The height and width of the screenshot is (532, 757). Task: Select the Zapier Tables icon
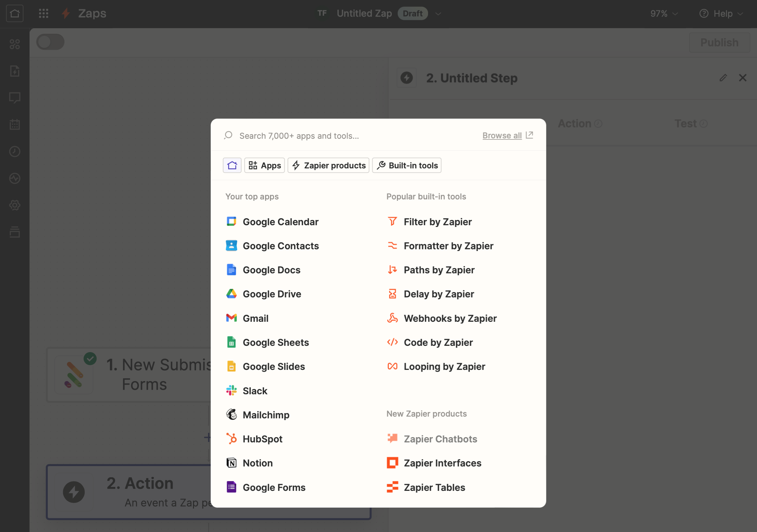[392, 487]
